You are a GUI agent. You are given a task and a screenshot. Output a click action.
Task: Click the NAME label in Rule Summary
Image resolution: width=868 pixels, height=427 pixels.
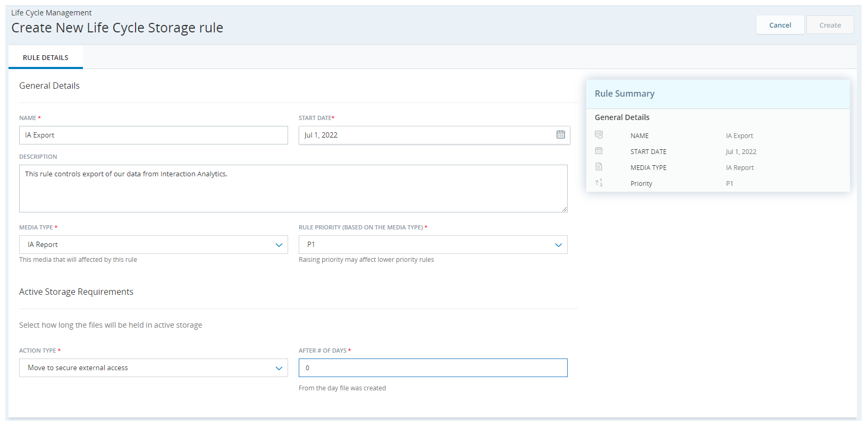coord(639,135)
